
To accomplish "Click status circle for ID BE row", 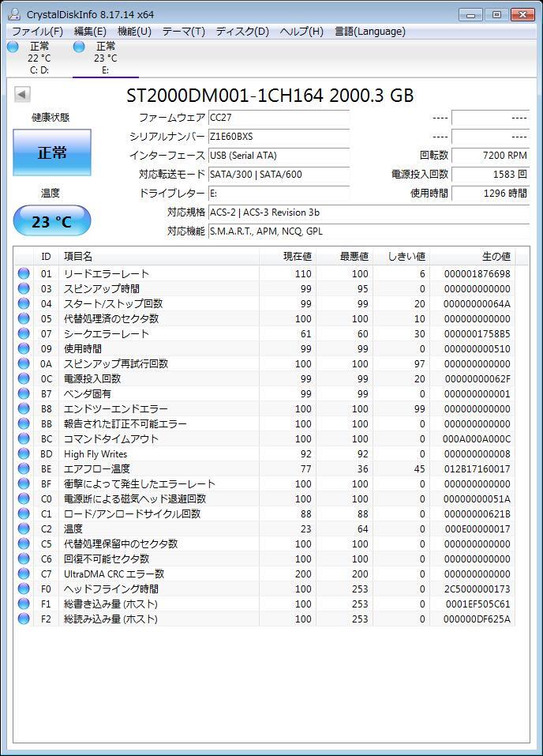I will click(x=24, y=468).
